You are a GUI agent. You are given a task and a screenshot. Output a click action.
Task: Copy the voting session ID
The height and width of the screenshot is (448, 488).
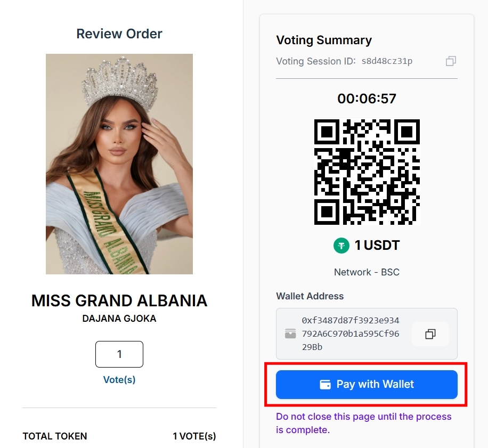(451, 61)
